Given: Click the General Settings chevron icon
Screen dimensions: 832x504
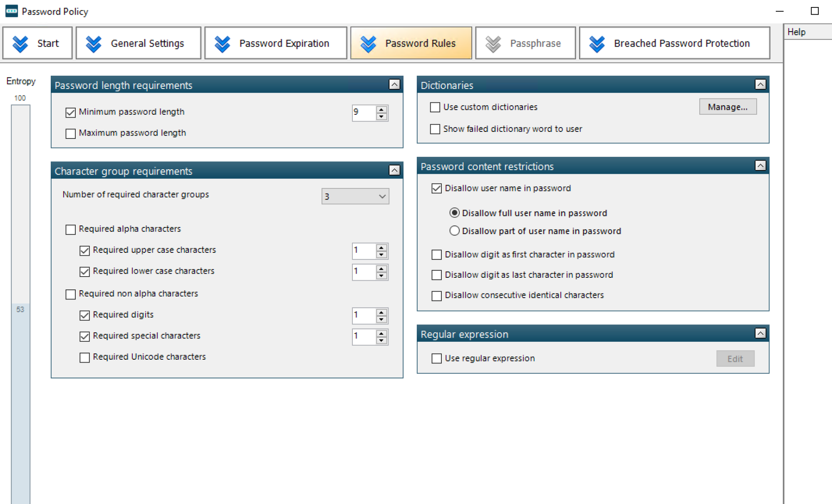Looking at the screenshot, I should 93,44.
